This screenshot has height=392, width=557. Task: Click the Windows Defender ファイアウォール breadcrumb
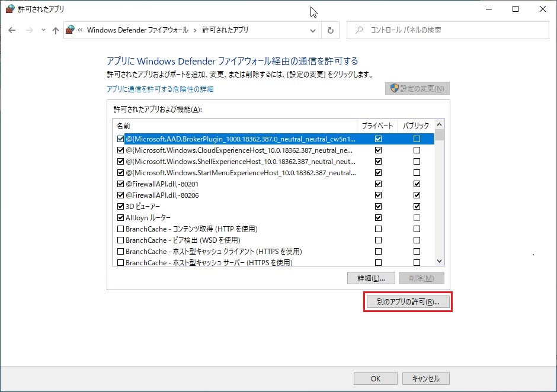[137, 30]
